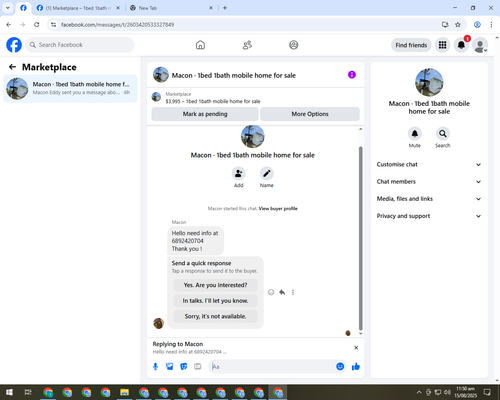Go back with the Marketplace arrow

pyautogui.click(x=12, y=67)
